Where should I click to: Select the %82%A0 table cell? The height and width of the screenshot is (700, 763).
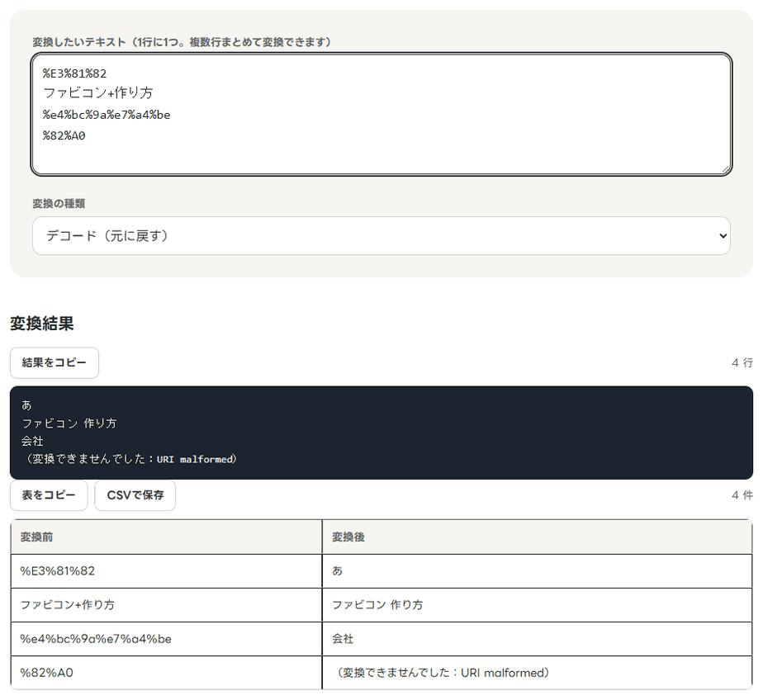point(166,673)
